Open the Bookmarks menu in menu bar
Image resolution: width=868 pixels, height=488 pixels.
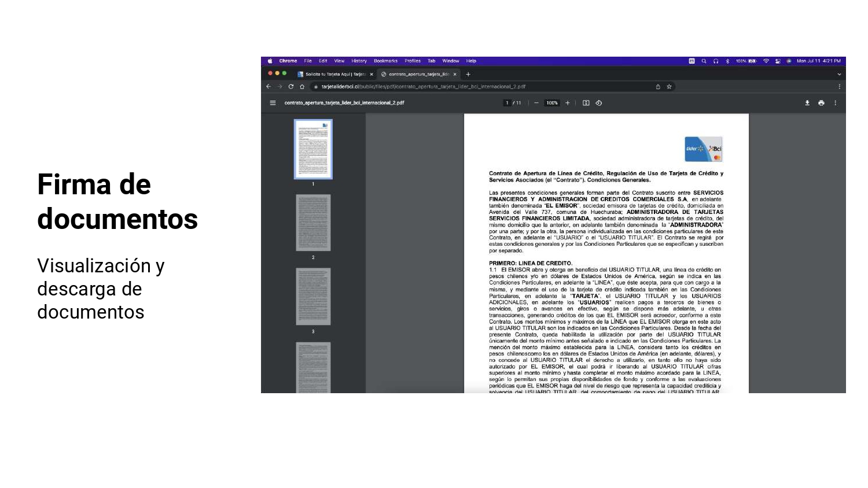click(x=385, y=61)
